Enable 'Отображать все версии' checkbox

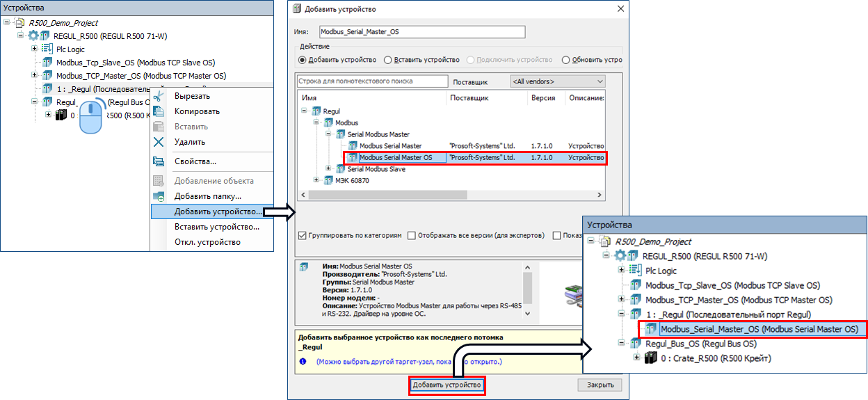(x=412, y=236)
